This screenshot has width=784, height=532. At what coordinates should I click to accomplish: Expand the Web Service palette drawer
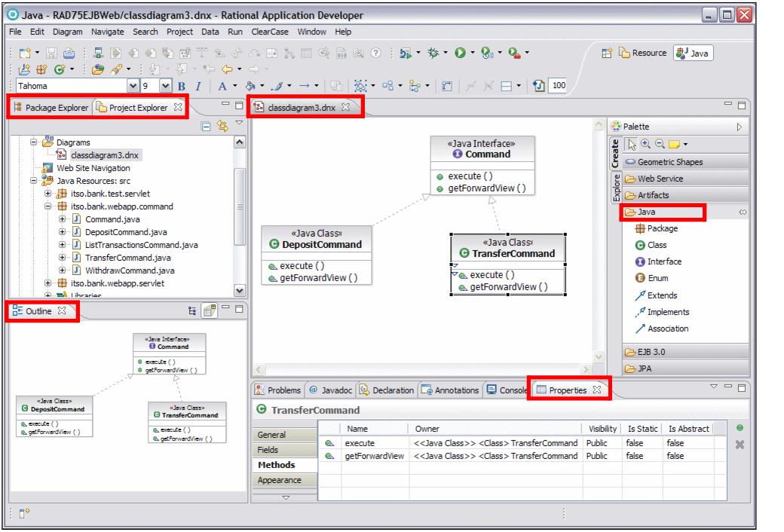tap(685, 179)
